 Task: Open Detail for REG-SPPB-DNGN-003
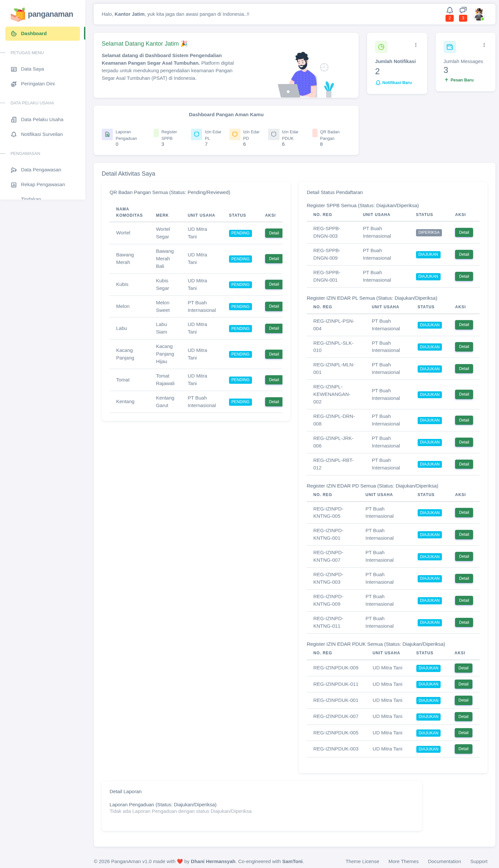pos(464,232)
